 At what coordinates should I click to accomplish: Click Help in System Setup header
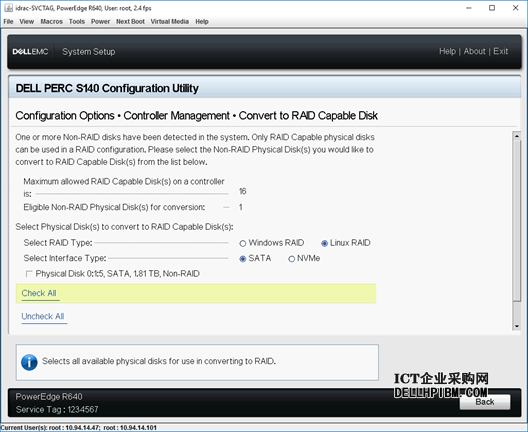coord(447,51)
